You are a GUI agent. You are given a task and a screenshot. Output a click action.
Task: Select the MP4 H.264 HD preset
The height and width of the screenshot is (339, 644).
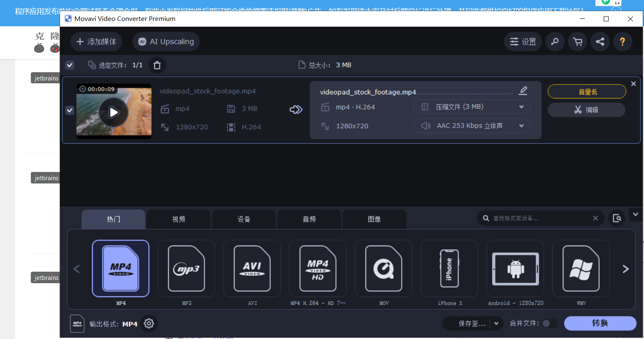click(x=318, y=268)
